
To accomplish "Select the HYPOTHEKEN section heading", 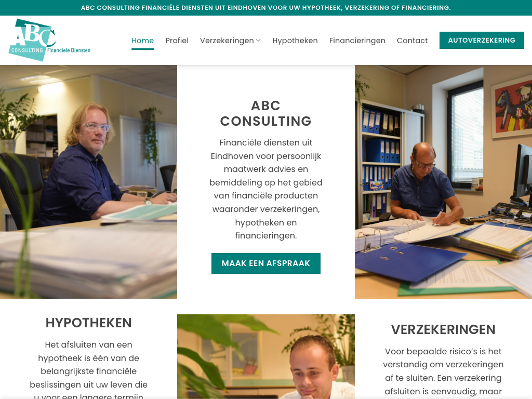I will click(x=88, y=323).
